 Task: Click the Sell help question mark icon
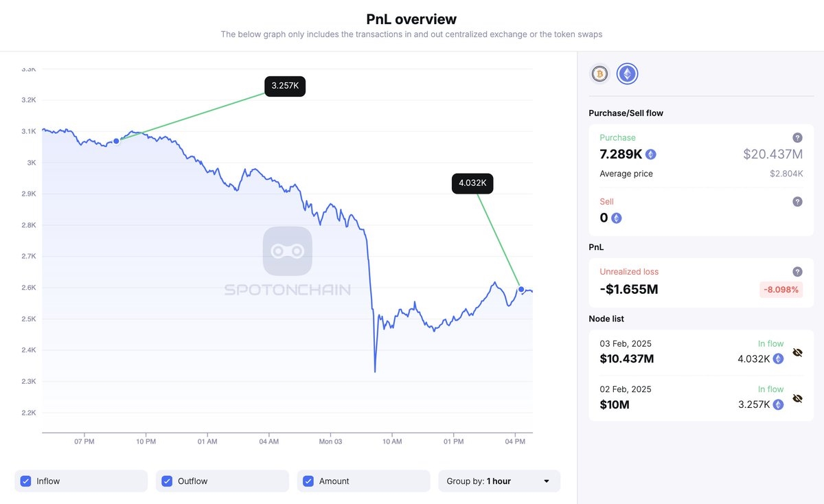pyautogui.click(x=797, y=202)
